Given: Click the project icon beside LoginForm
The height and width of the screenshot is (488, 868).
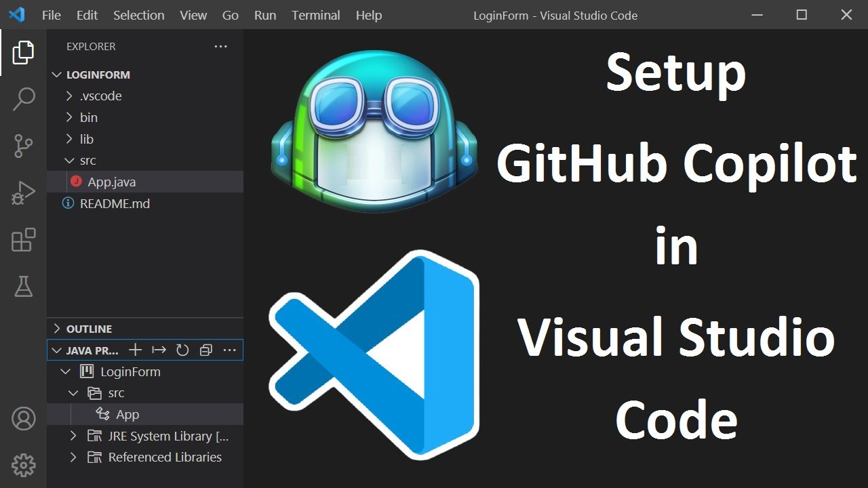Looking at the screenshot, I should click(87, 371).
